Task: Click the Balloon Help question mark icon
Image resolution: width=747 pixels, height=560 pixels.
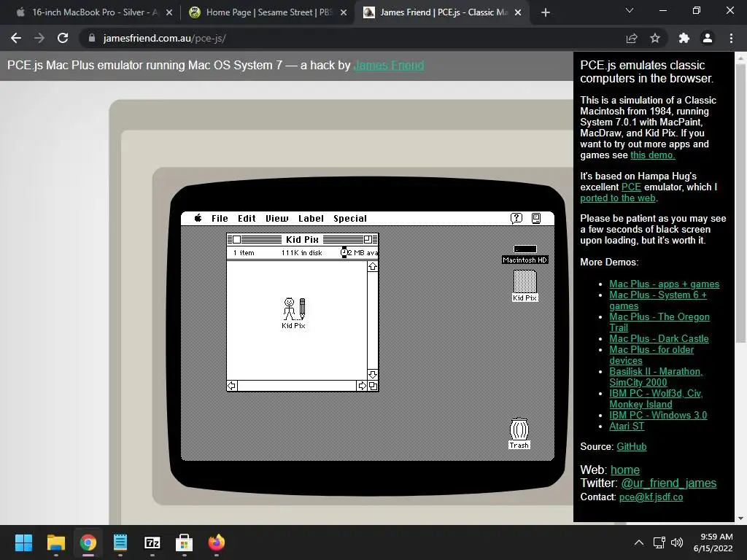Action: pos(516,218)
